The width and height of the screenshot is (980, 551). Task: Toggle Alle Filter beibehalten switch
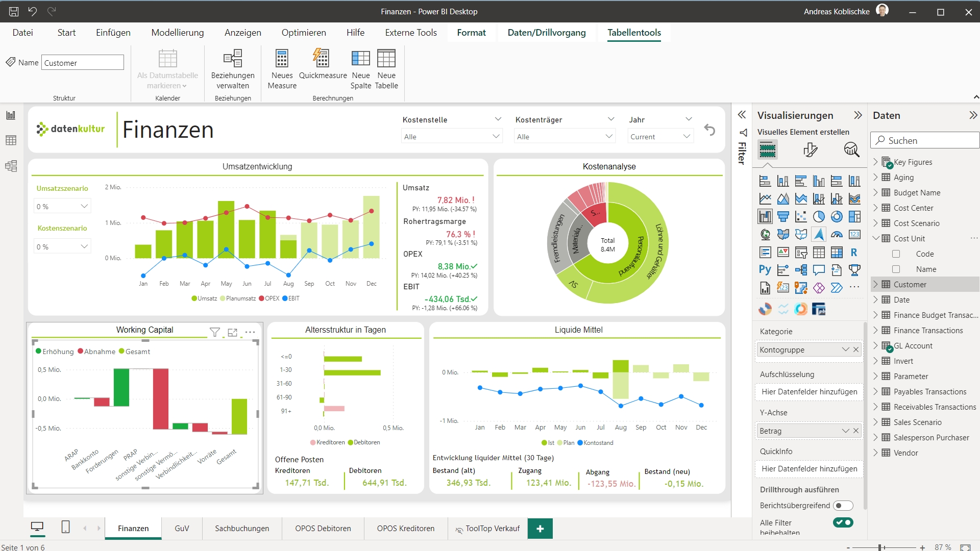(843, 522)
